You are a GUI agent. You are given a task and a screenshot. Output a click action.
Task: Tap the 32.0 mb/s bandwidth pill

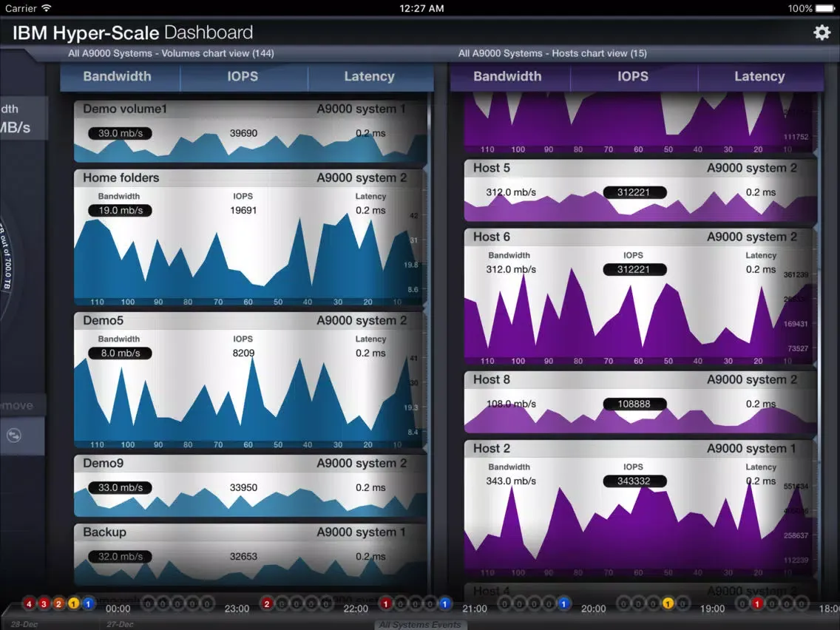click(120, 557)
